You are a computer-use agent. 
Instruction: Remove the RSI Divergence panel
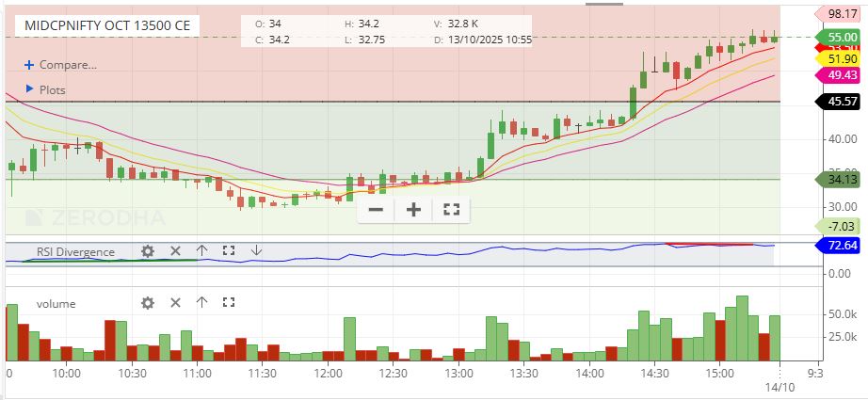pyautogui.click(x=174, y=251)
